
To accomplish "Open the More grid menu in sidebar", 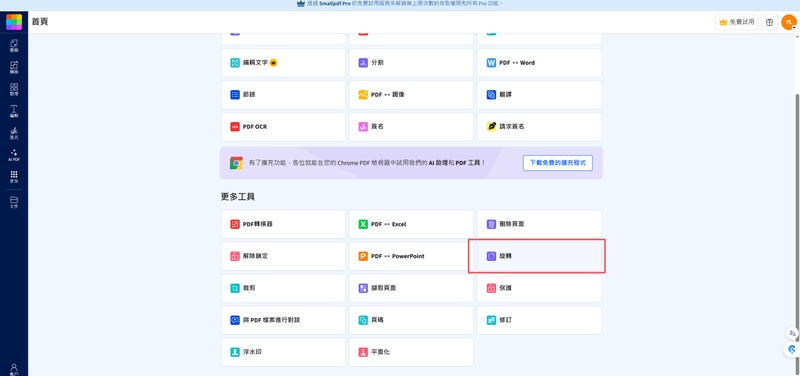I will pyautogui.click(x=14, y=177).
